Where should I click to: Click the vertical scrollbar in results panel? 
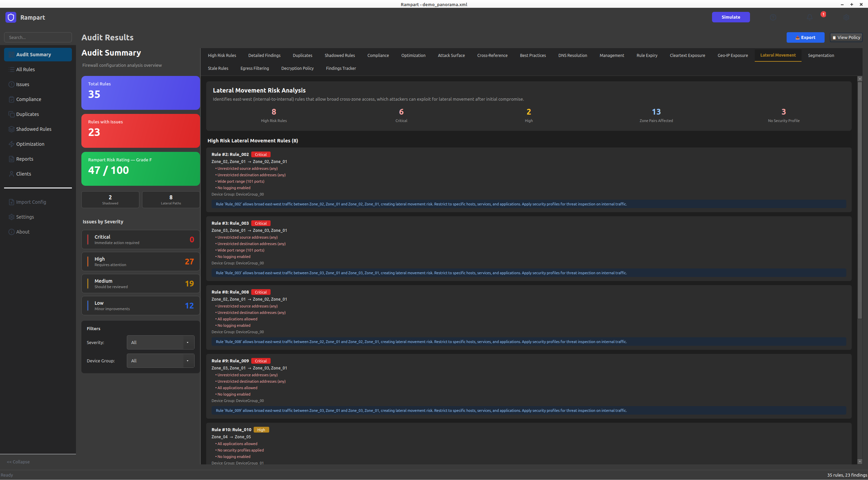click(x=860, y=200)
